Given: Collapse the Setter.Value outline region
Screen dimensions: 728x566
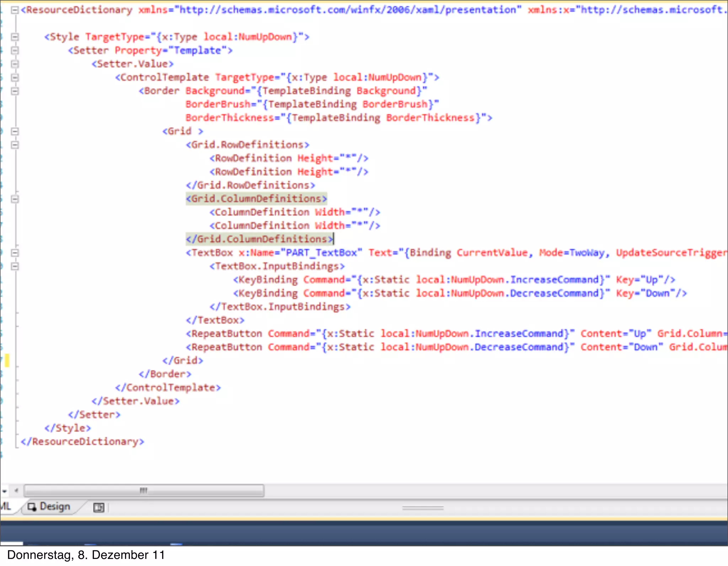Looking at the screenshot, I should point(15,64).
